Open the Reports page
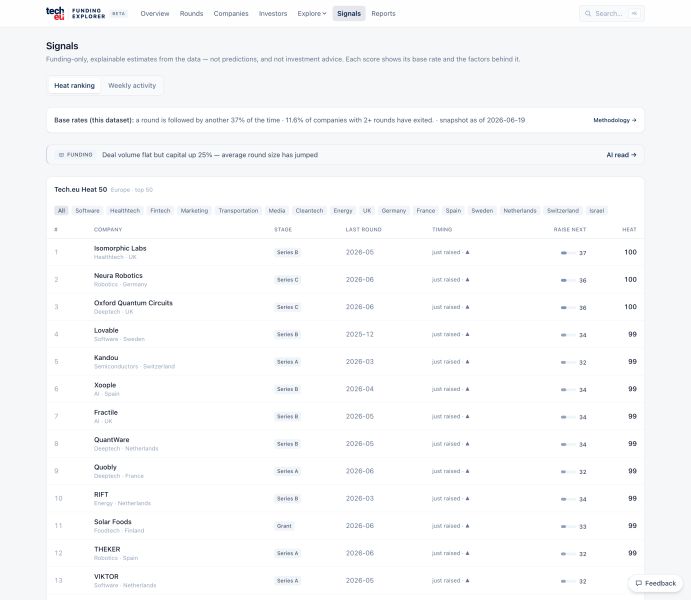This screenshot has height=600, width=691. (383, 14)
